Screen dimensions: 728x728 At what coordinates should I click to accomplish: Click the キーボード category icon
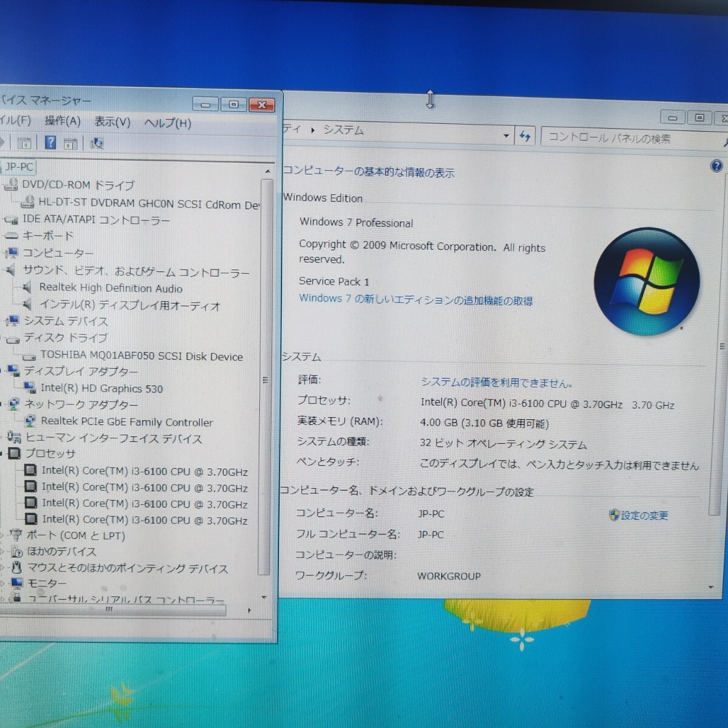click(12, 236)
